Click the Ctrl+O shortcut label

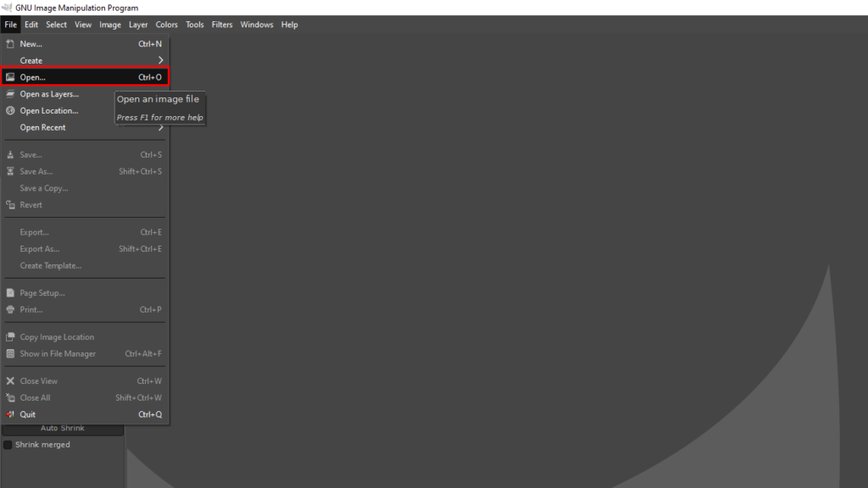point(150,77)
